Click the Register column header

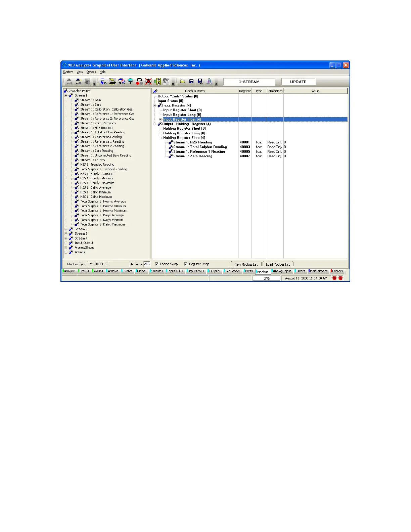click(245, 91)
